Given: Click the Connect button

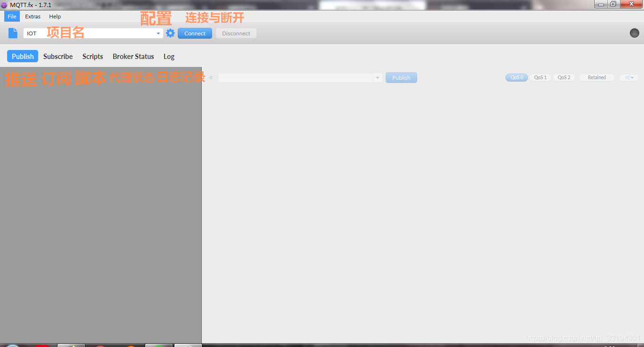Looking at the screenshot, I should coord(195,33).
